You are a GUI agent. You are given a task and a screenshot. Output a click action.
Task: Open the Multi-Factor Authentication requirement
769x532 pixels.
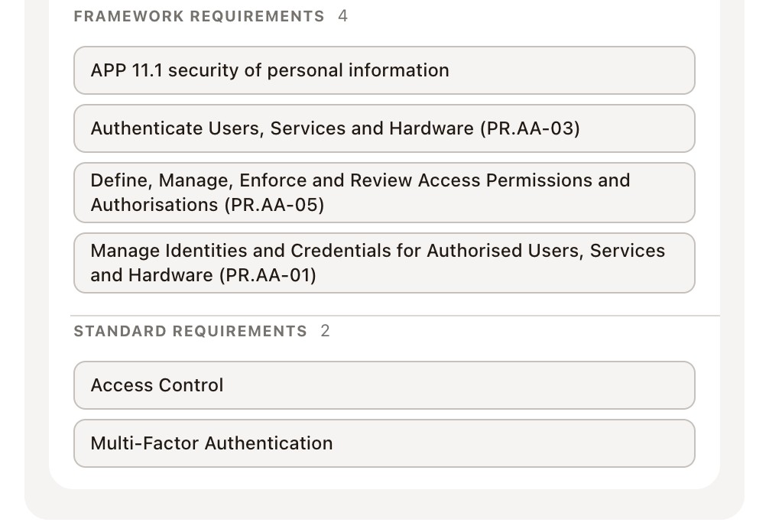coord(384,443)
